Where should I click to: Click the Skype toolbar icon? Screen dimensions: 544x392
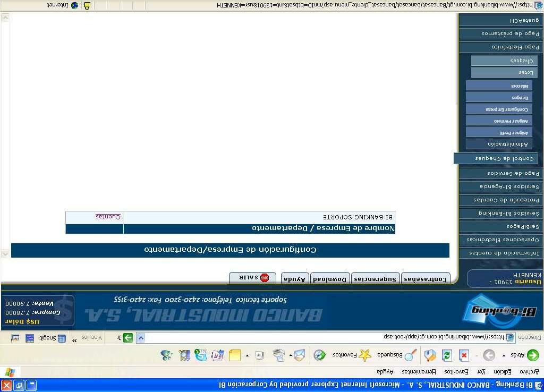tap(201, 355)
